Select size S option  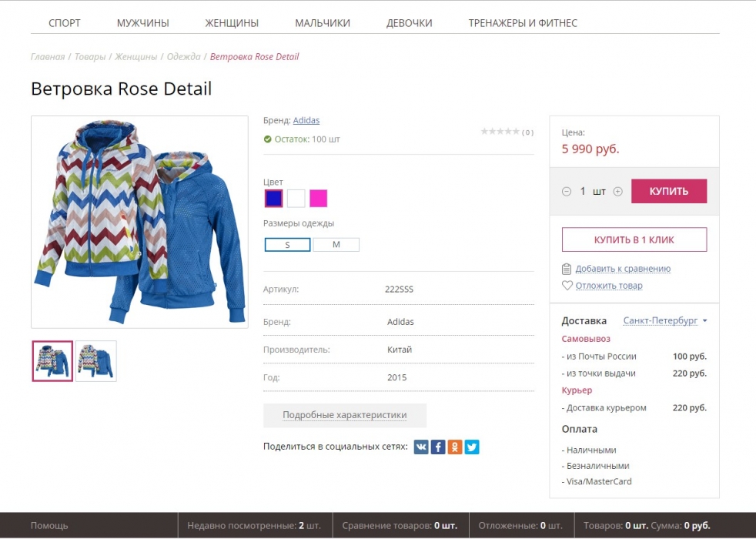[287, 245]
